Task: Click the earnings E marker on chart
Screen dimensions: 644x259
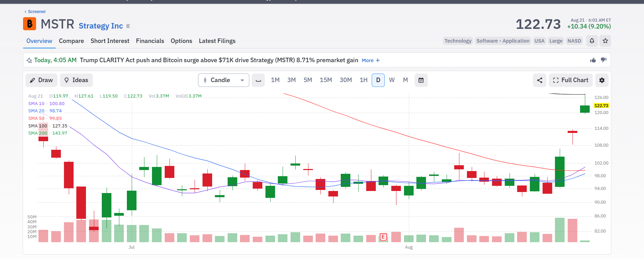Action: (383, 237)
